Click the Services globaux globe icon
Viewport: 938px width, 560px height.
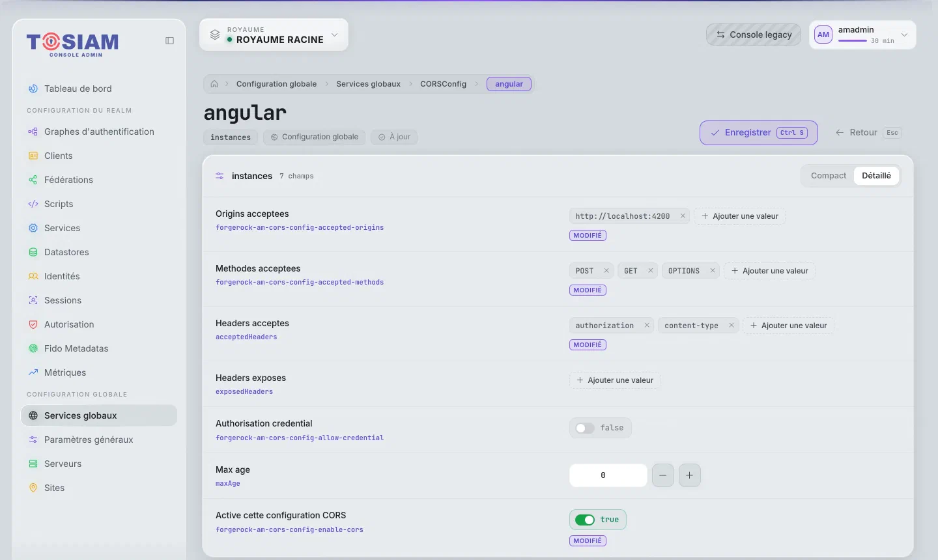33,415
